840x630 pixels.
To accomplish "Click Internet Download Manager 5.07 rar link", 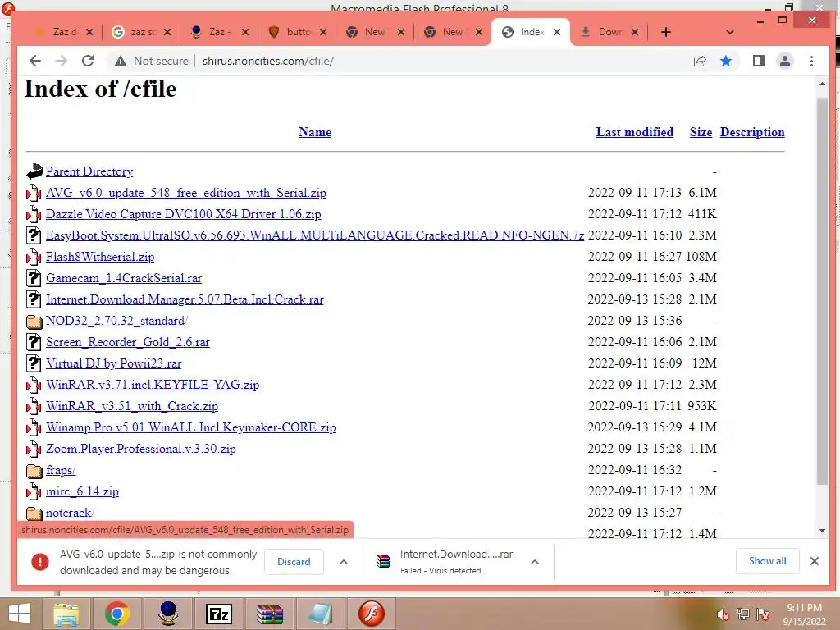I will 185,299.
